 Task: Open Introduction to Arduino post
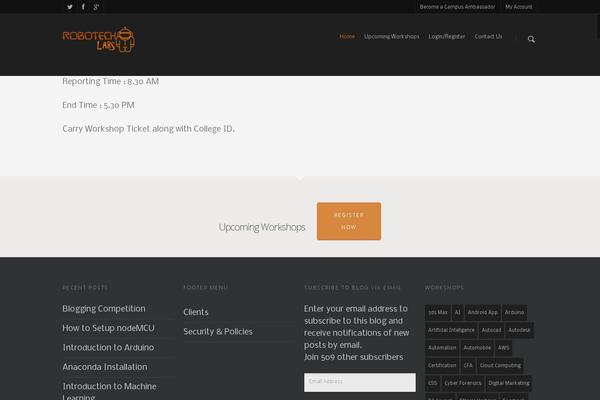click(108, 348)
